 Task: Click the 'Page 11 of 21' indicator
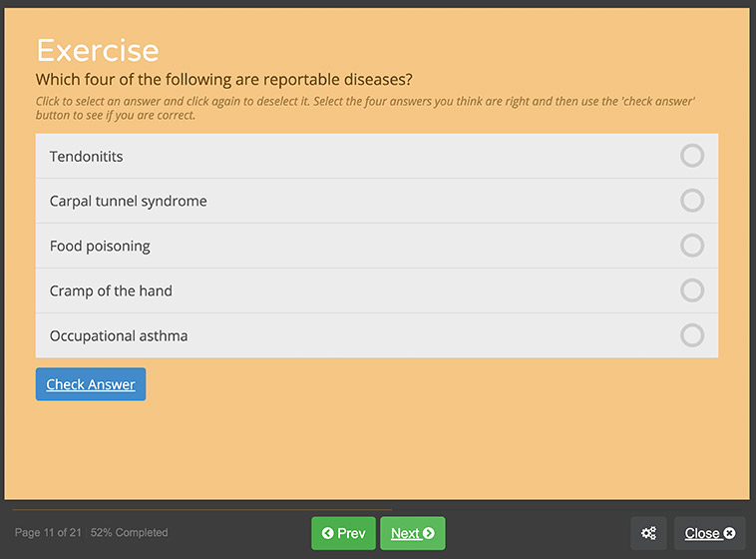click(48, 533)
